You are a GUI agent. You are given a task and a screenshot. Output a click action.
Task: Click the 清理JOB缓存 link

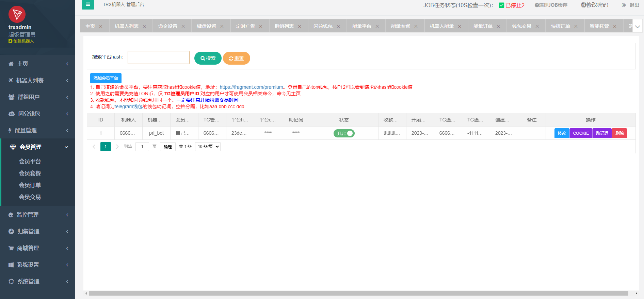pyautogui.click(x=551, y=5)
